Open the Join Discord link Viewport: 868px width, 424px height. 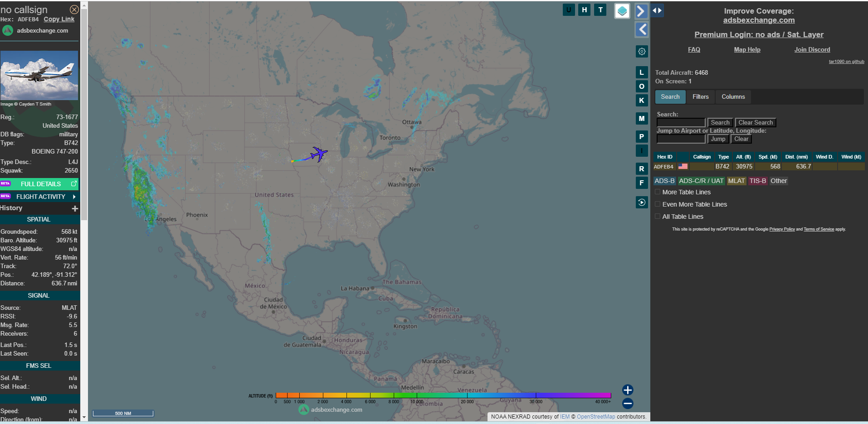812,50
